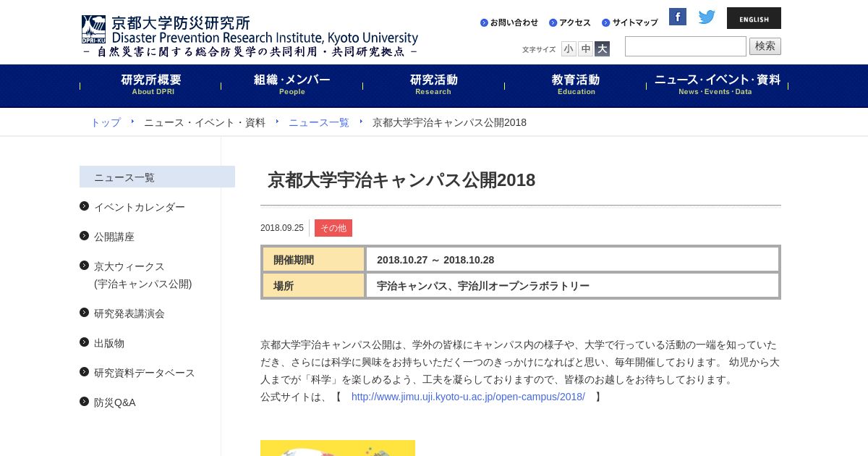Open 防災Q&A in the sidebar

point(115,402)
